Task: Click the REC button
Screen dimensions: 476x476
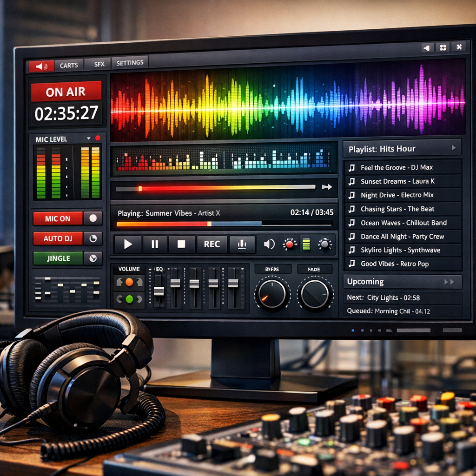Action: click(x=212, y=244)
